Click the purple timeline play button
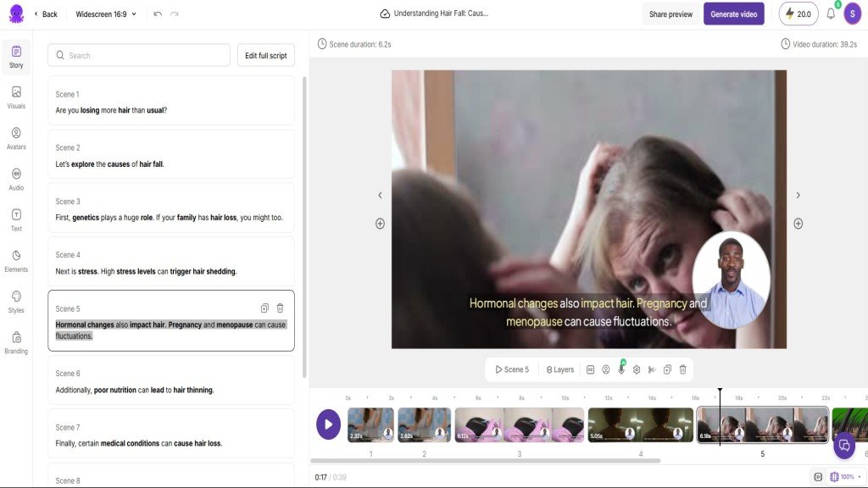 (328, 424)
